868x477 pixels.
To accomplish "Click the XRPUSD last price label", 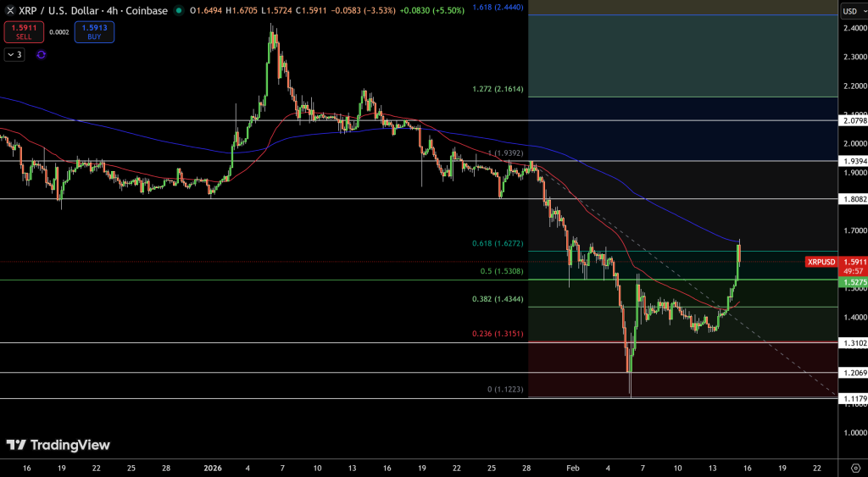I will point(821,262).
